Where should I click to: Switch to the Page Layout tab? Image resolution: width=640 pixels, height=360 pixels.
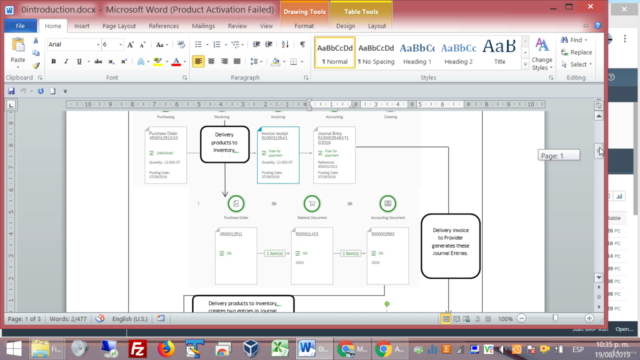click(x=119, y=26)
